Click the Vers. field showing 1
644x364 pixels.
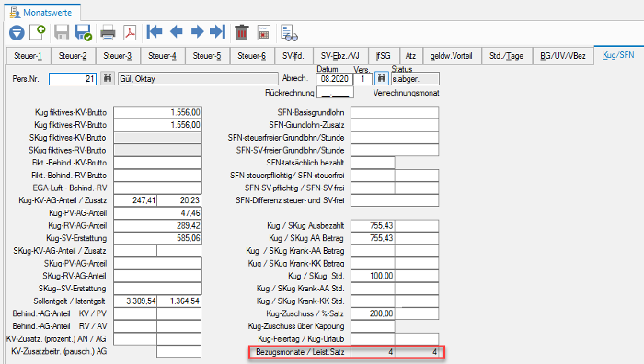point(362,79)
